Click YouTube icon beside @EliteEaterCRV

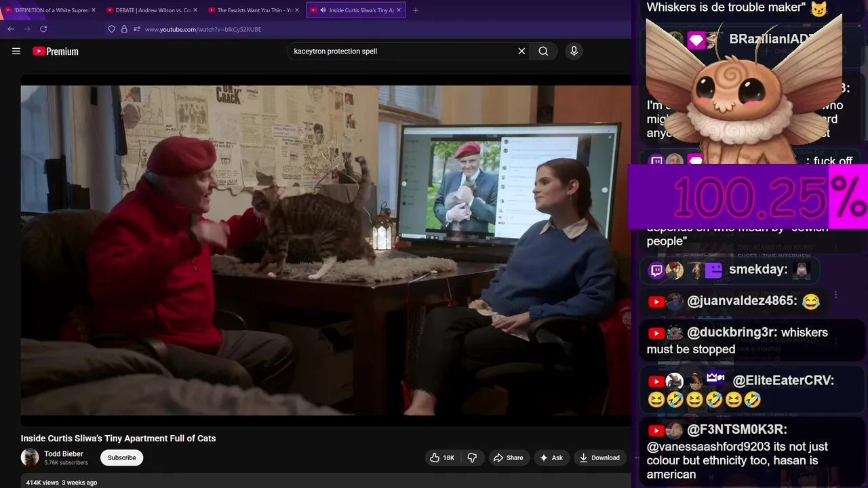656,382
